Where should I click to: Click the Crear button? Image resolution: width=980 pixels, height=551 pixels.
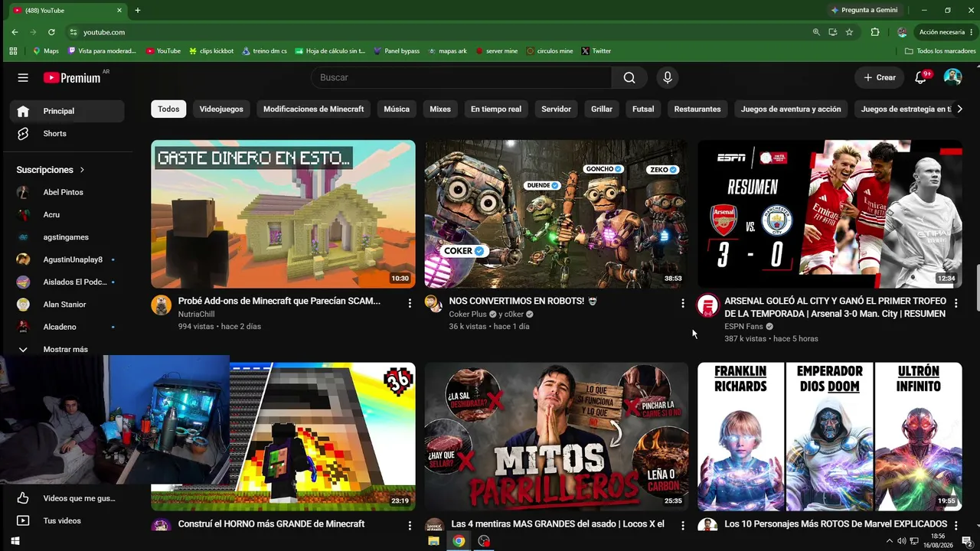click(x=880, y=77)
